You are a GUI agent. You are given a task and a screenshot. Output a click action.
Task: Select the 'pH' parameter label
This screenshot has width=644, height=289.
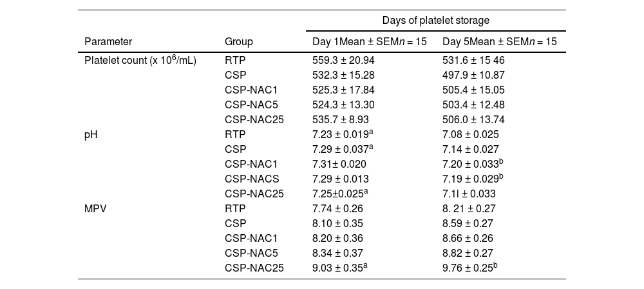point(91,135)
